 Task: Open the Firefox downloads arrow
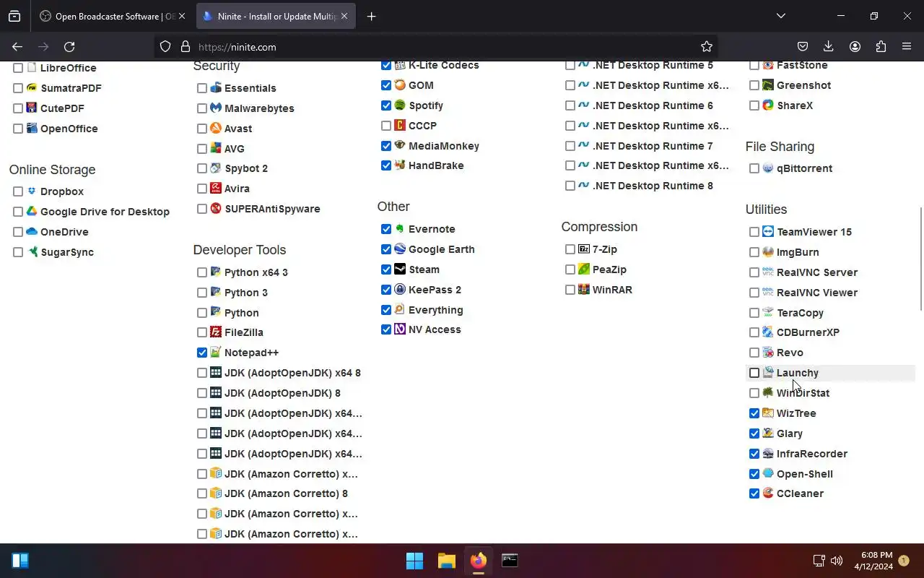[828, 46]
